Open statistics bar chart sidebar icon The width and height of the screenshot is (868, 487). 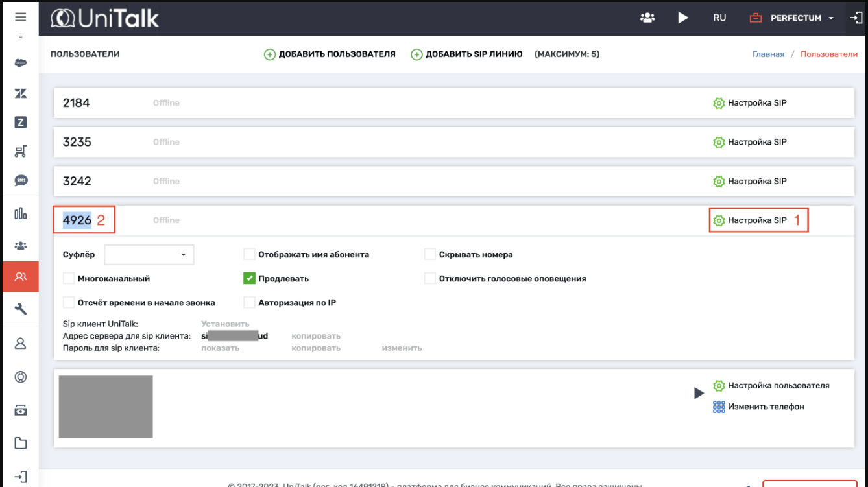[x=21, y=213]
